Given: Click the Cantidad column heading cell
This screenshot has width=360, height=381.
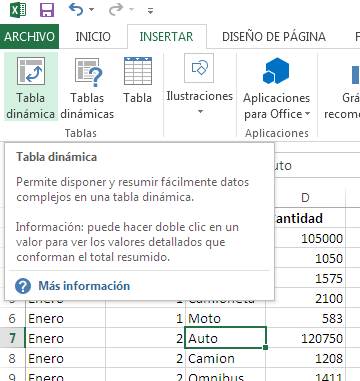Looking at the screenshot, I should (310, 218).
